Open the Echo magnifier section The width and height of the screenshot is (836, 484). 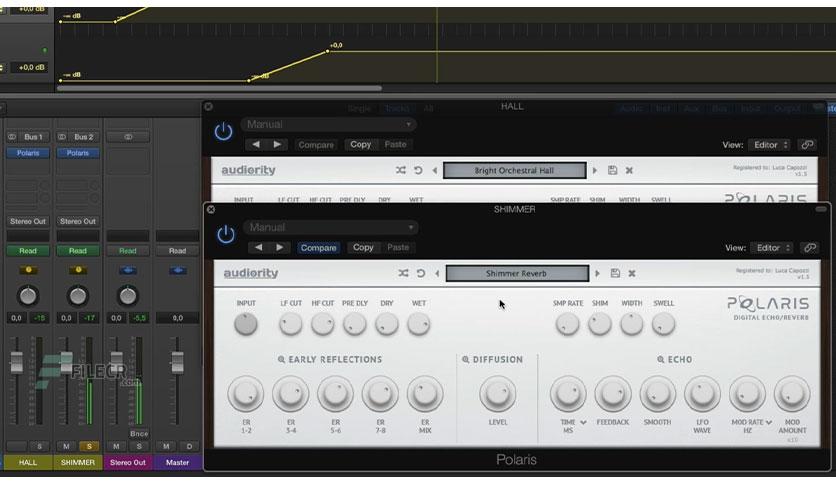click(661, 360)
